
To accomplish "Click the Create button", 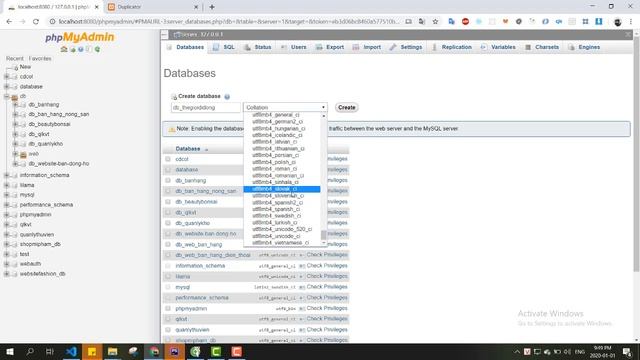I will (347, 107).
